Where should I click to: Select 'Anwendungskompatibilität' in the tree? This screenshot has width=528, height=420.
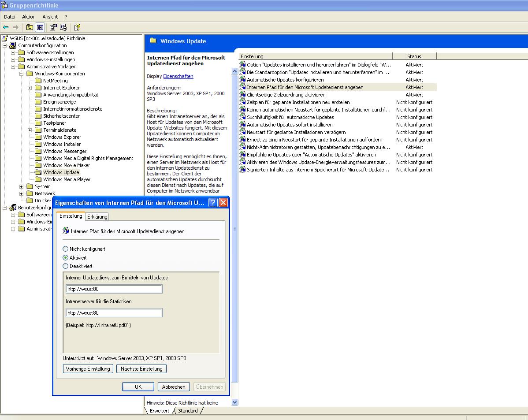click(x=71, y=95)
